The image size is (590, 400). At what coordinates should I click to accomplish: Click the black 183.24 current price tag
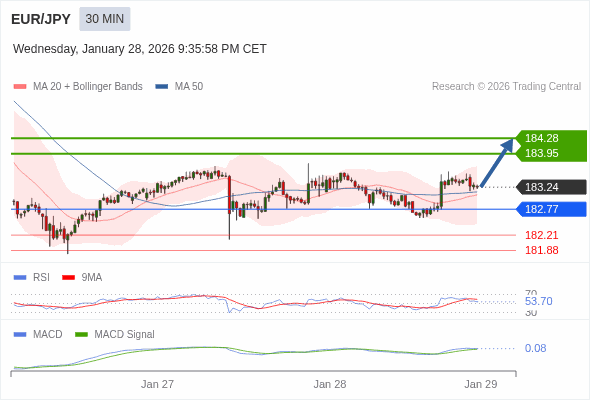[x=551, y=187]
